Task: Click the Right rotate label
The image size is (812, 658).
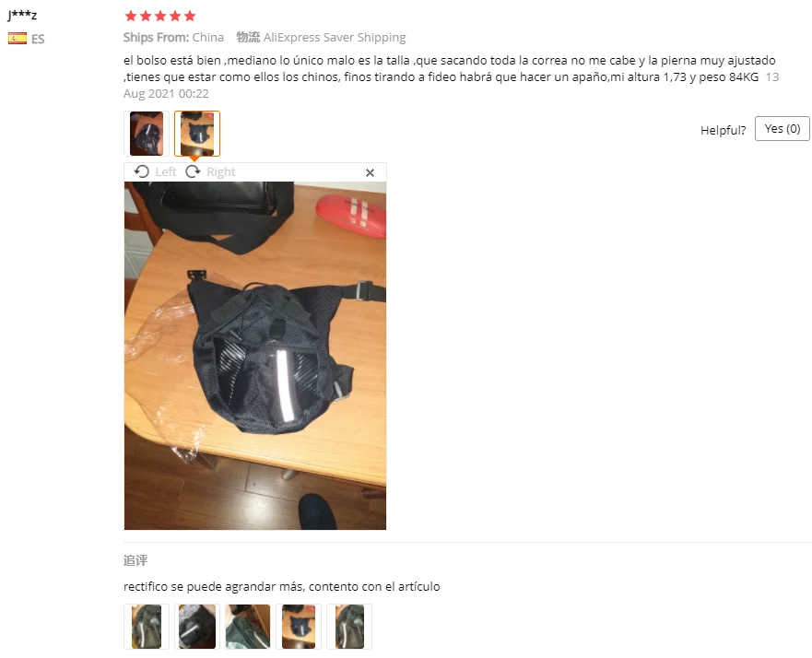Action: pyautogui.click(x=221, y=172)
